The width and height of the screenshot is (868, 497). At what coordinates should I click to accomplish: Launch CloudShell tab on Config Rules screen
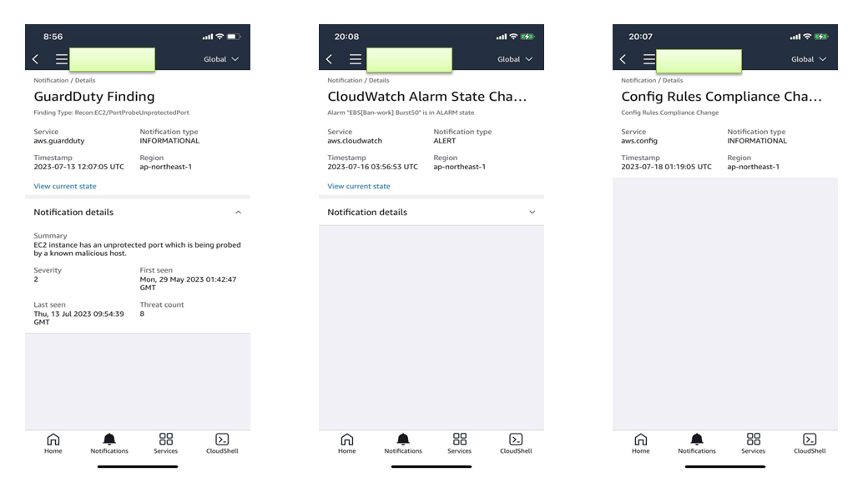click(x=810, y=444)
